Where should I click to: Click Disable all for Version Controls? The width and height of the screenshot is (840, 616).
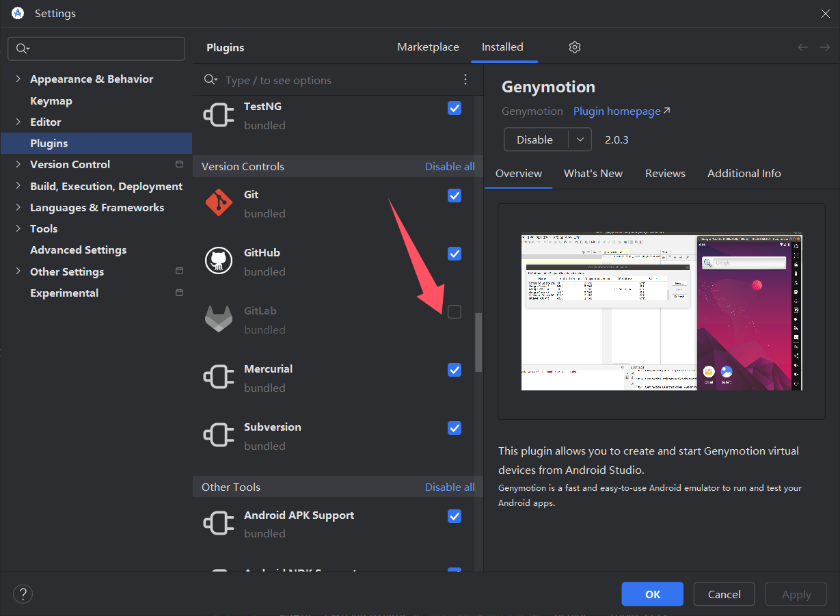450,166
